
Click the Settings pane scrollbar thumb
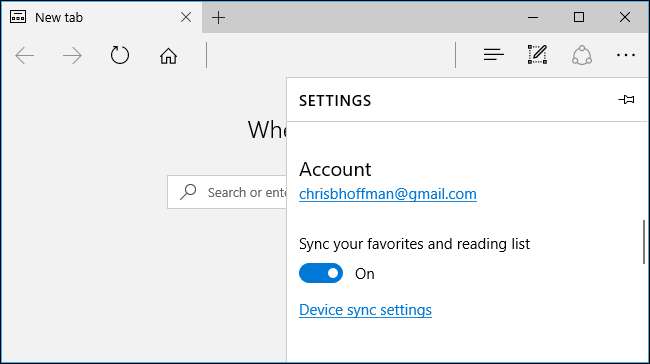coord(644,242)
